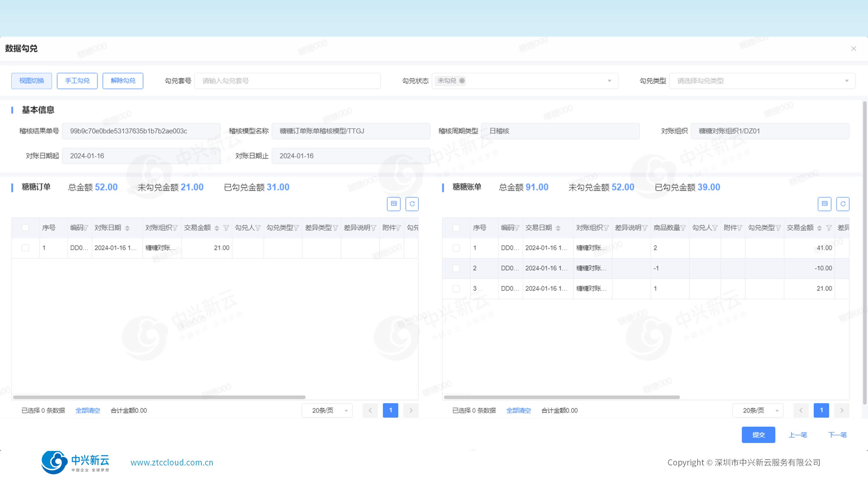Filter 交易金额 column in 糖糖订单 table
868x488 pixels.
[226, 228]
